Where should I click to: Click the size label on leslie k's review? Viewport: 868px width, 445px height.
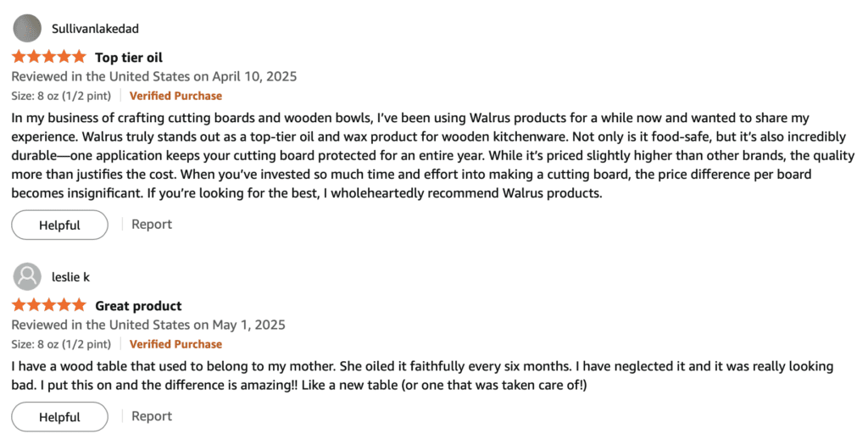[x=61, y=344]
